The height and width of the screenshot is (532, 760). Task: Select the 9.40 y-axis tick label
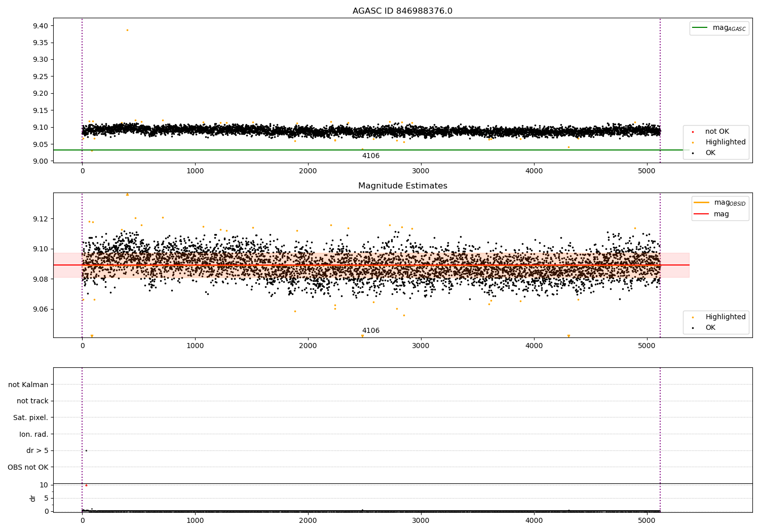40,26
